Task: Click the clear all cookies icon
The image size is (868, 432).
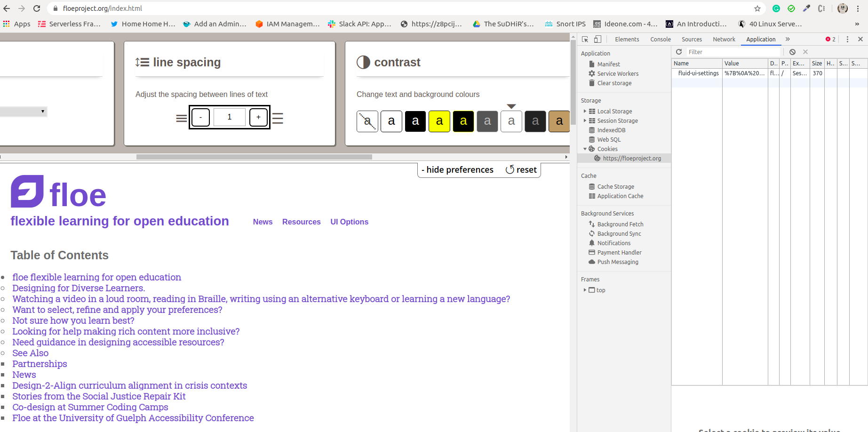Action: coord(792,52)
